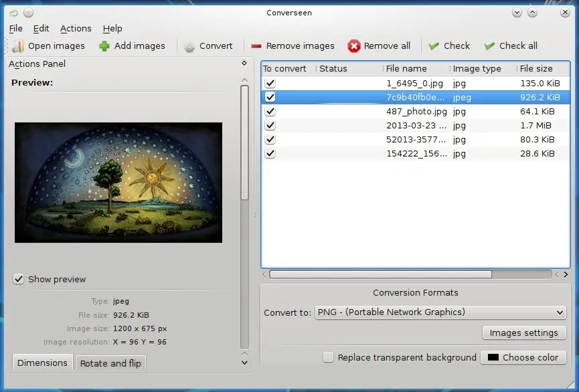Click the file list scroll right arrow
Screen dimensions: 579x392
566,275
